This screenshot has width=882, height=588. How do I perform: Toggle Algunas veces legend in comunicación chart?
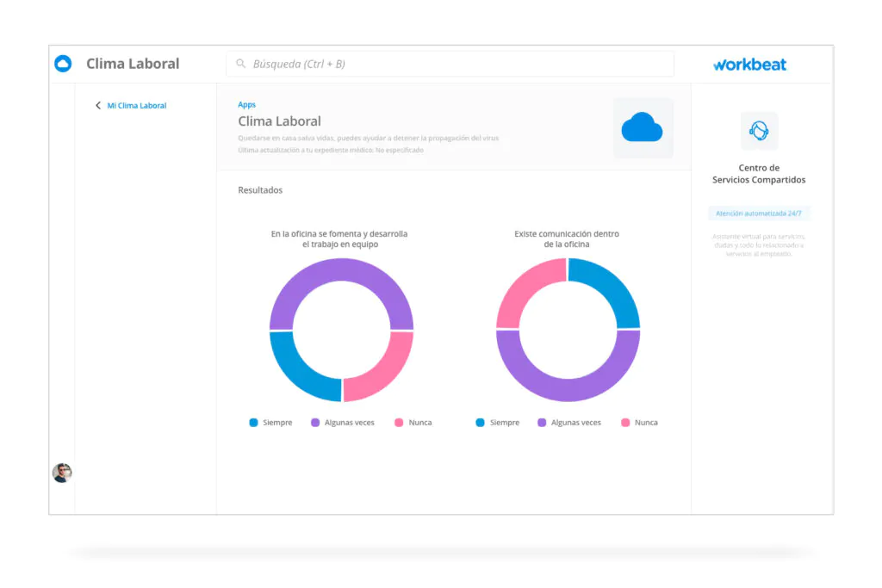pyautogui.click(x=568, y=423)
